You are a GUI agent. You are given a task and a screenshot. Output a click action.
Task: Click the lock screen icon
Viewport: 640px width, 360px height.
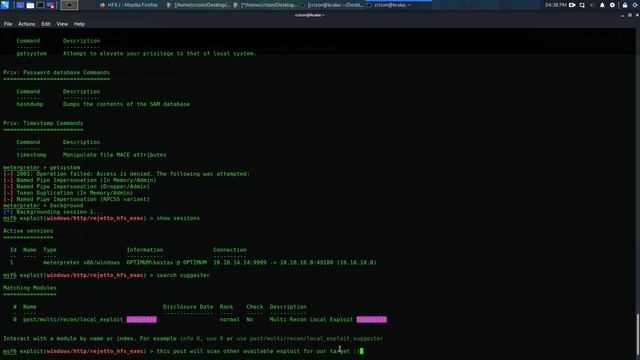click(x=625, y=5)
